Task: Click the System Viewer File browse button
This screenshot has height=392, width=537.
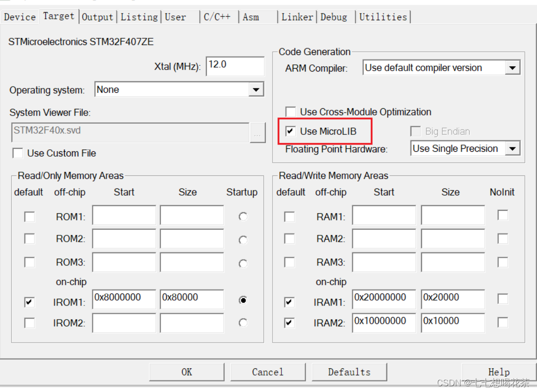Action: coord(258,132)
